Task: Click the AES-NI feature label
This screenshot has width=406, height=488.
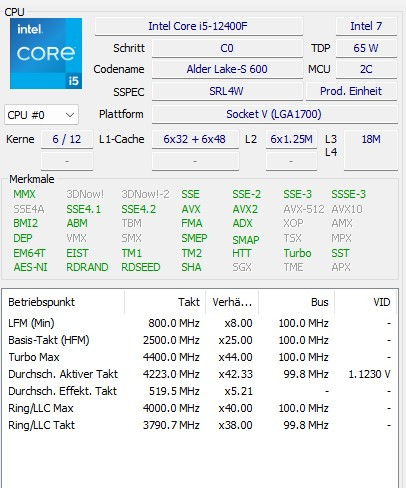Action: click(x=30, y=267)
